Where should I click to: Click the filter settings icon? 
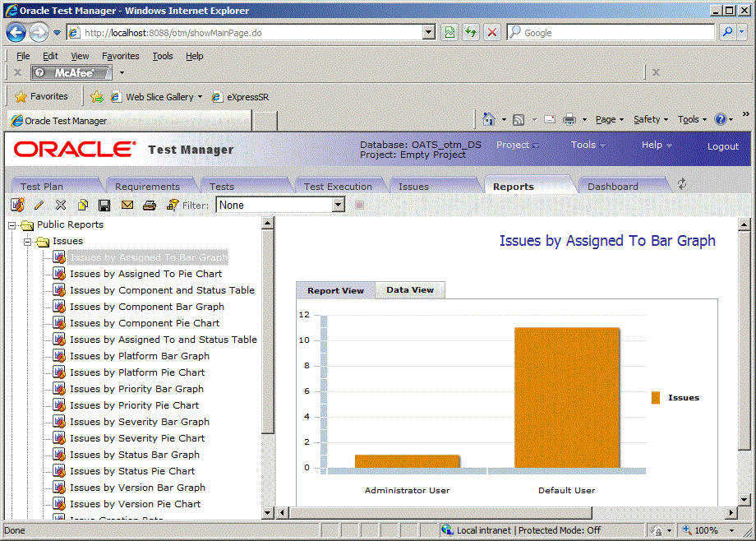tap(172, 205)
